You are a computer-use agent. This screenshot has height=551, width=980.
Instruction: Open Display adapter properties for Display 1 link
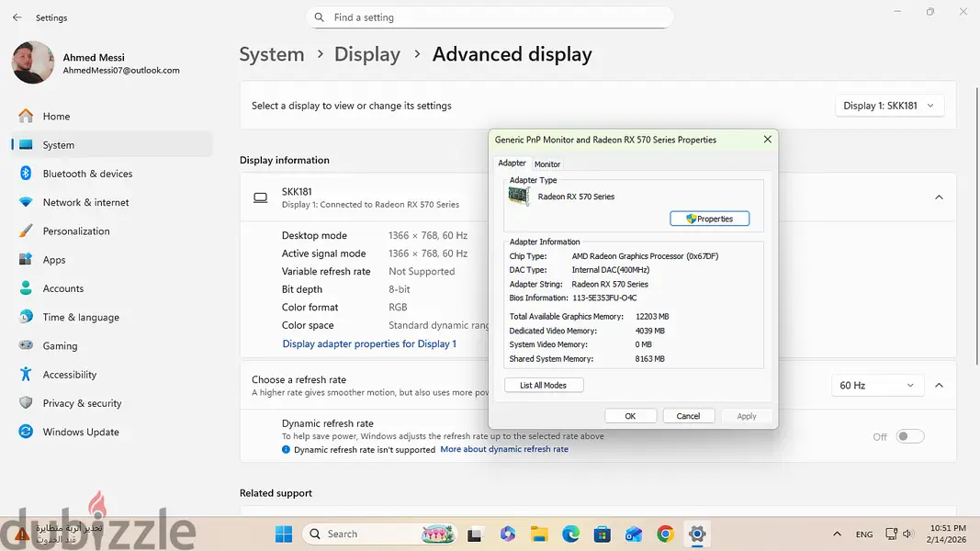(x=369, y=343)
